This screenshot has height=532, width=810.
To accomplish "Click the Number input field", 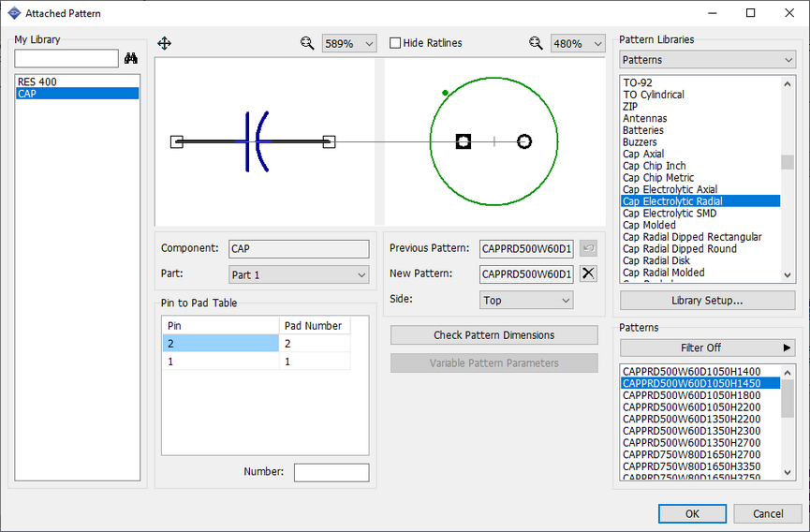I will click(x=331, y=472).
